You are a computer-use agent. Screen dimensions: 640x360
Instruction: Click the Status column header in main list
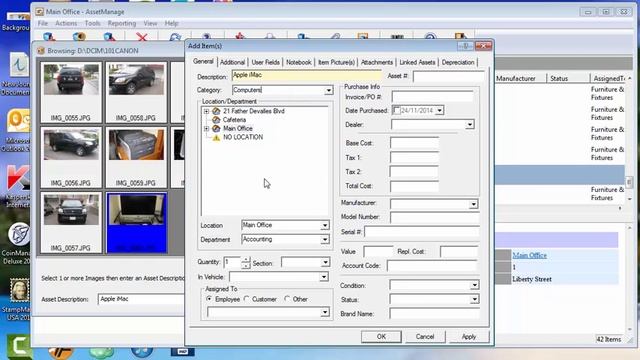pyautogui.click(x=568, y=78)
